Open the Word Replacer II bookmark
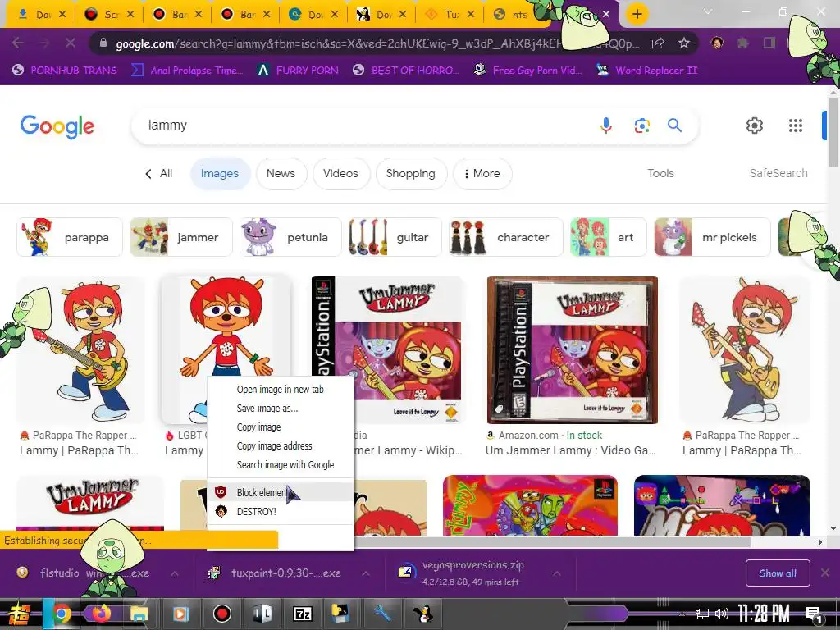The image size is (840, 630). pos(647,71)
